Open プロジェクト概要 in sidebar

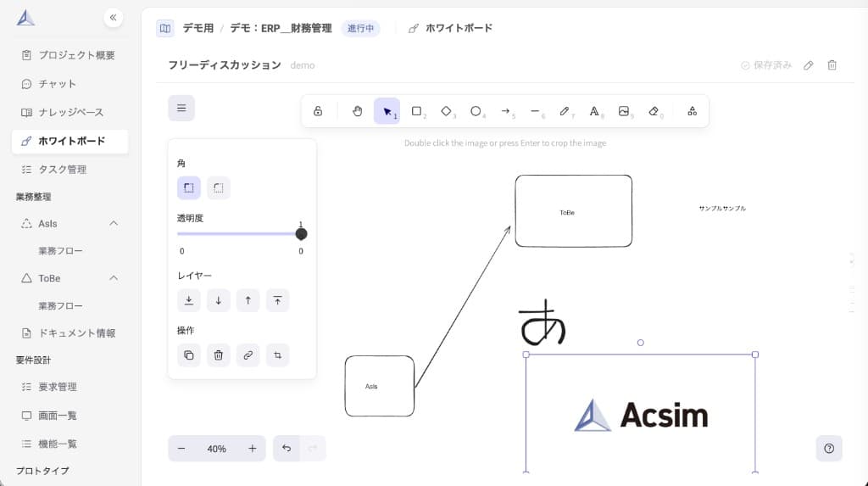click(70, 55)
